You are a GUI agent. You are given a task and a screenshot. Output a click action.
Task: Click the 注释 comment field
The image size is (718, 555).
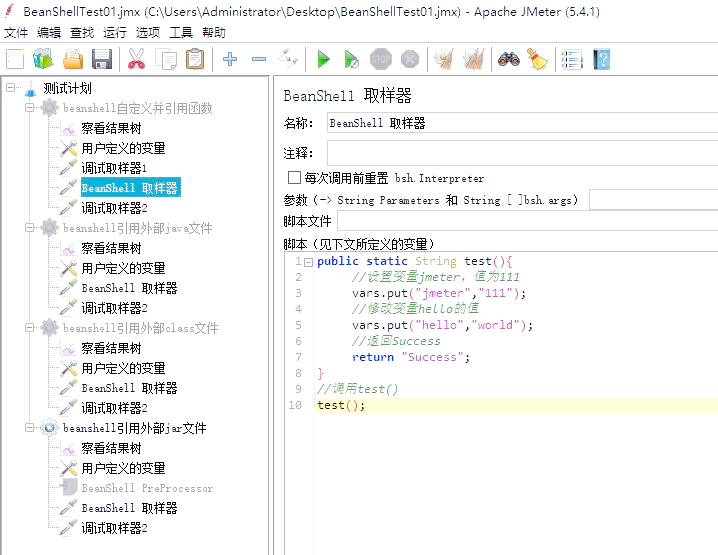[522, 153]
